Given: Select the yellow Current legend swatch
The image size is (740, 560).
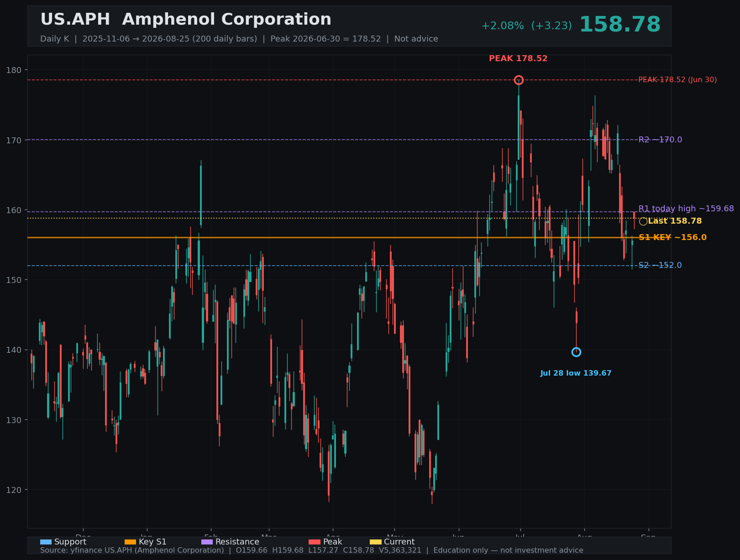Looking at the screenshot, I should coord(376,542).
